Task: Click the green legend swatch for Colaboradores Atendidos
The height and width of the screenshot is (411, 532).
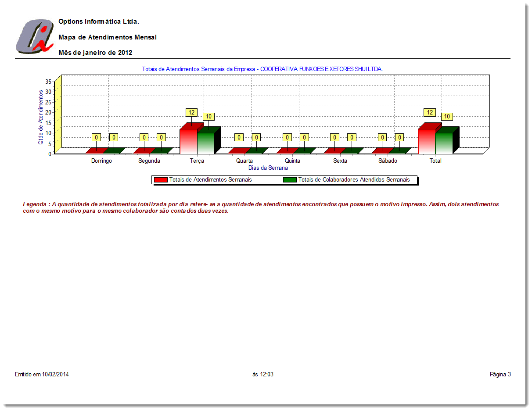Action: point(290,180)
